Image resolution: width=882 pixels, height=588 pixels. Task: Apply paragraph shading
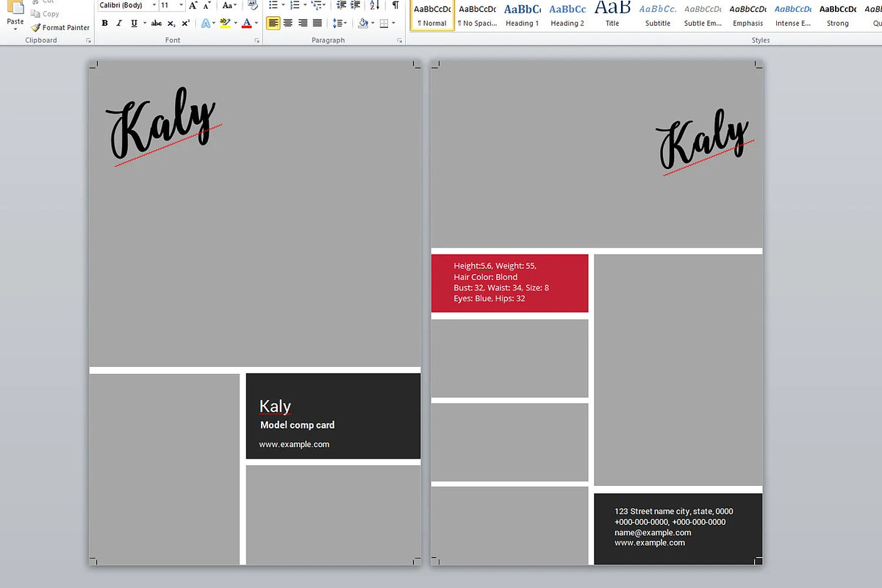click(x=362, y=24)
